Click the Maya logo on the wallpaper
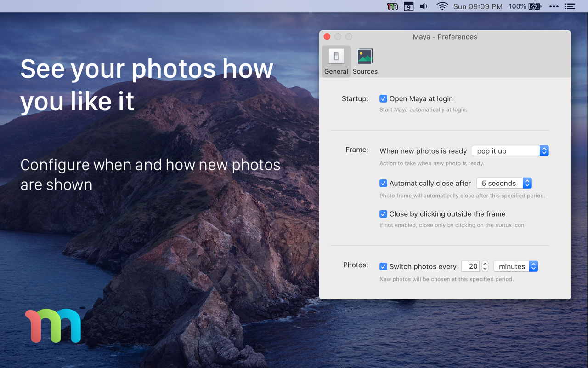 pyautogui.click(x=53, y=326)
